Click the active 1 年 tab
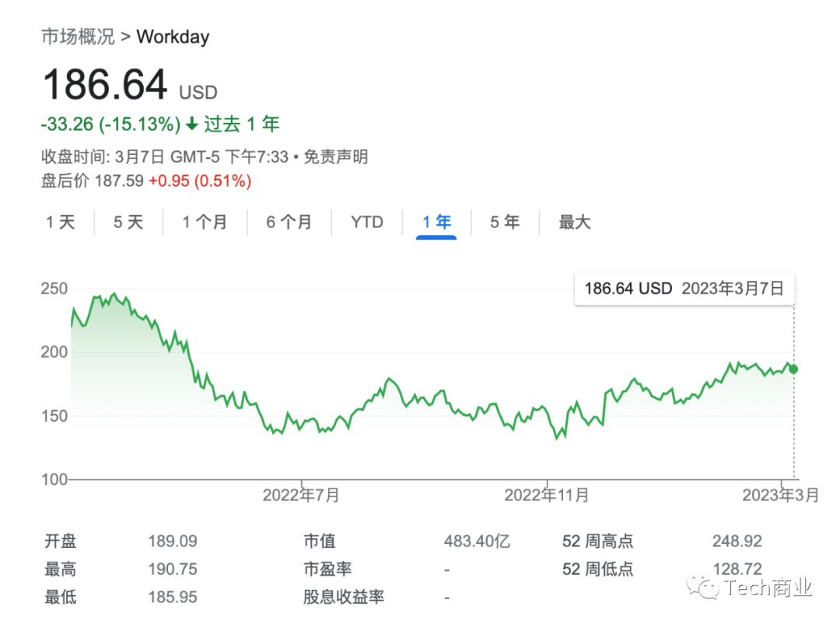 tap(436, 223)
